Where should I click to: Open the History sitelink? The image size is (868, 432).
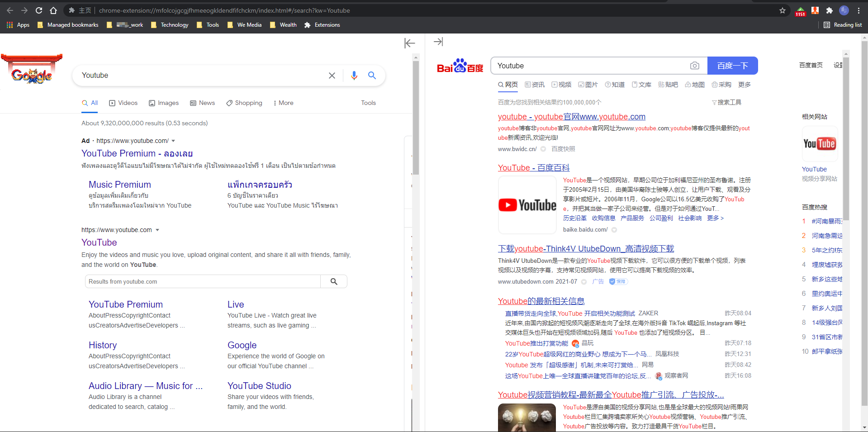click(x=103, y=345)
